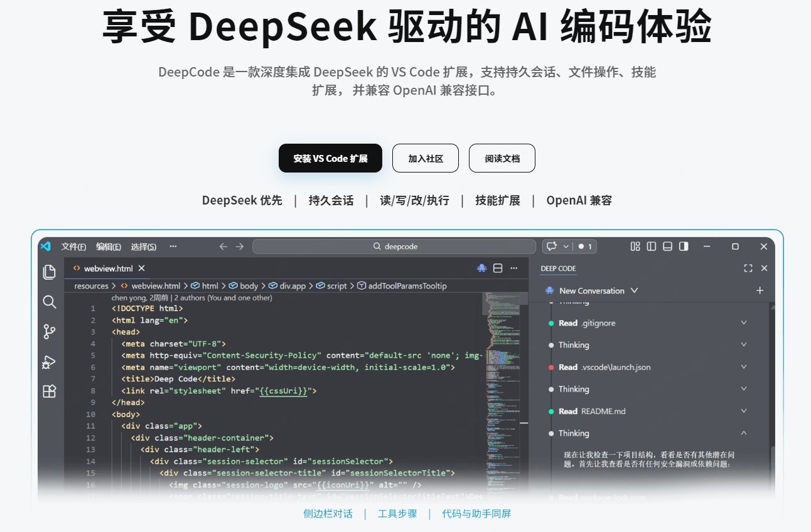Select the DEEP CODE panel tab
This screenshot has height=532, width=811.
pos(558,269)
